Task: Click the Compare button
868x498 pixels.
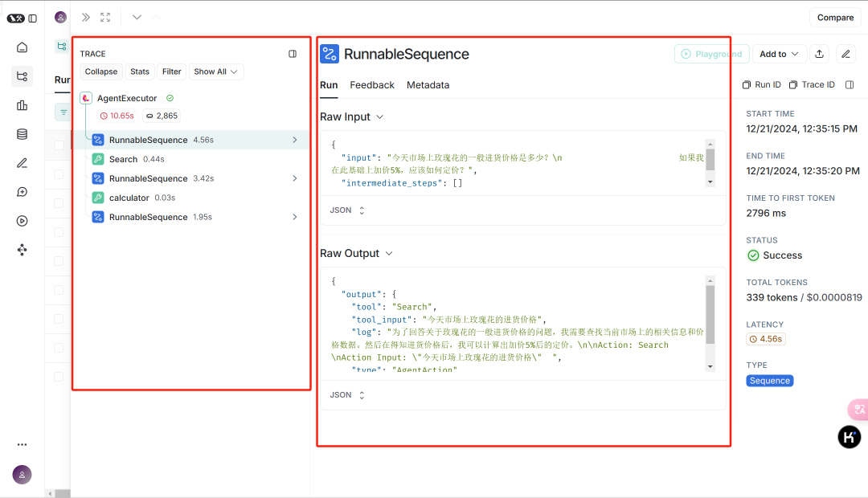Action: coord(835,17)
